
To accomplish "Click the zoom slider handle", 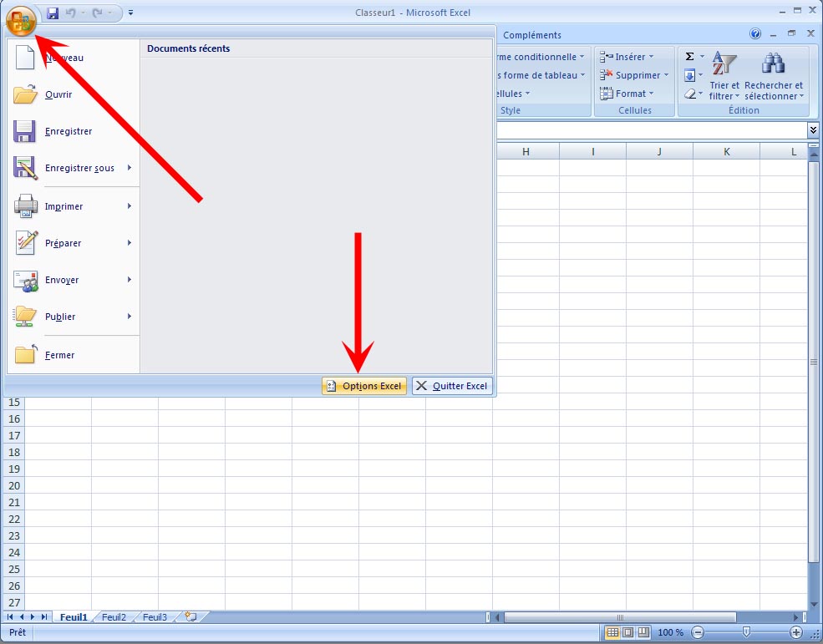I will (x=746, y=632).
